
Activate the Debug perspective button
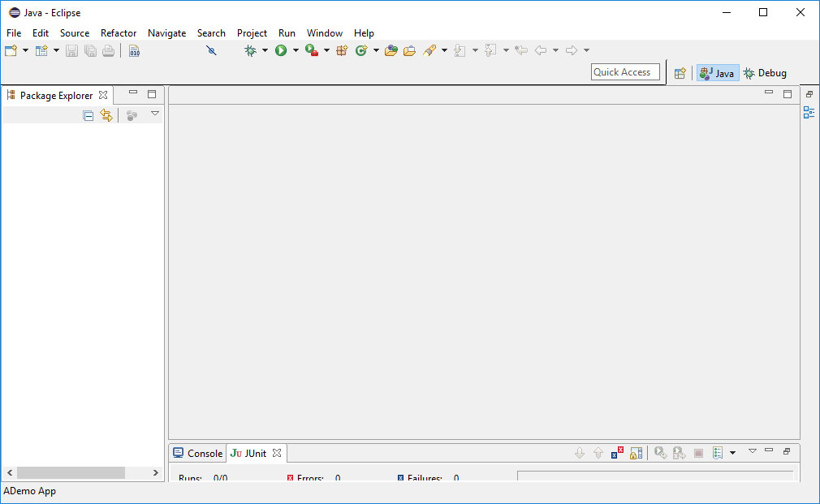coord(764,72)
